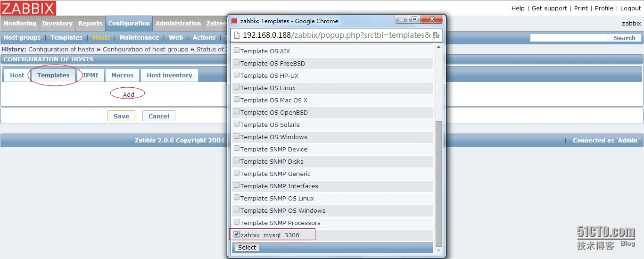Tick the Template OS Solaris checkbox

(x=237, y=124)
